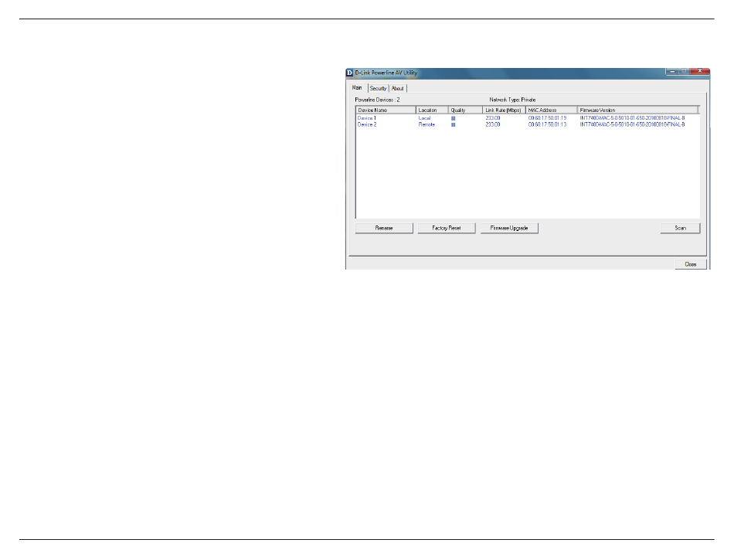The height and width of the screenshot is (560, 734).
Task: Sort by the Device Name column header
Action: point(386,110)
